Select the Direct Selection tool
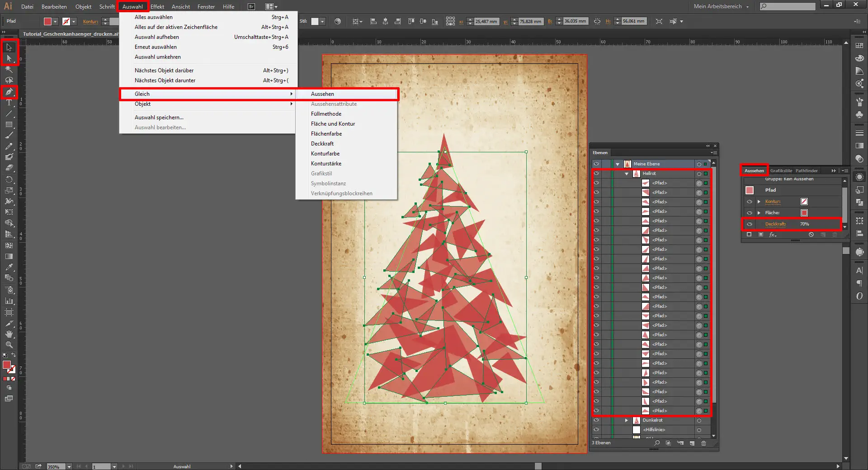Viewport: 868px width, 470px height. (x=9, y=58)
